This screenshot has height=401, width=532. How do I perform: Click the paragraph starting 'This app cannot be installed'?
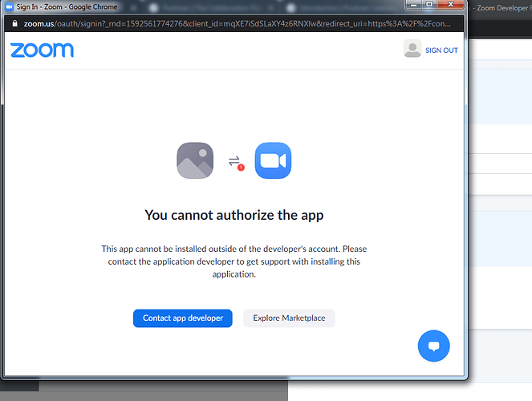[234, 261]
